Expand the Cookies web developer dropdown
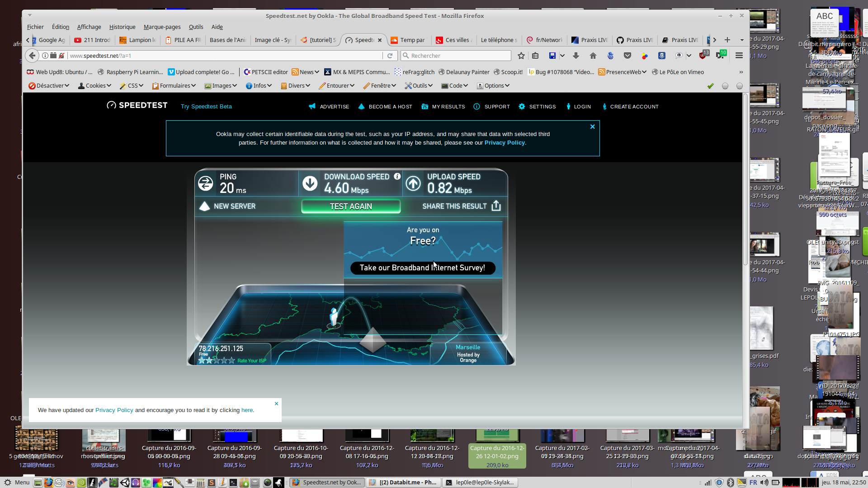The width and height of the screenshot is (868, 488). (x=94, y=85)
